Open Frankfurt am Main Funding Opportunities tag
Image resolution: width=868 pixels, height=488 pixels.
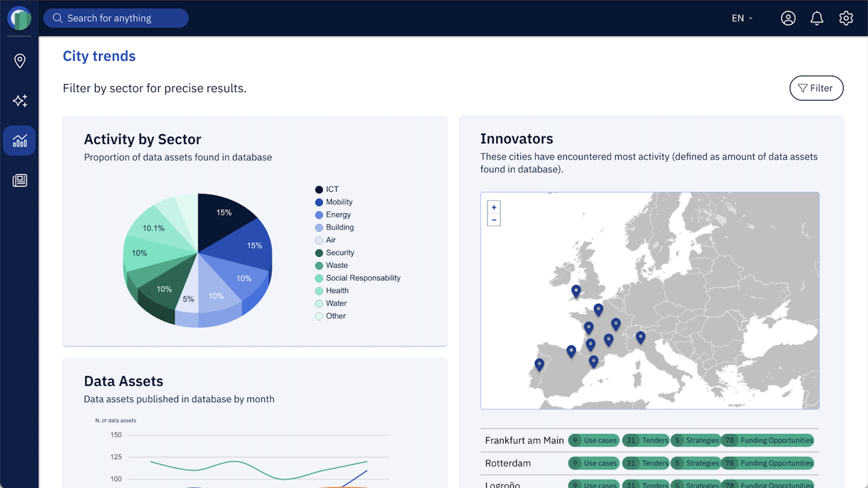point(767,440)
